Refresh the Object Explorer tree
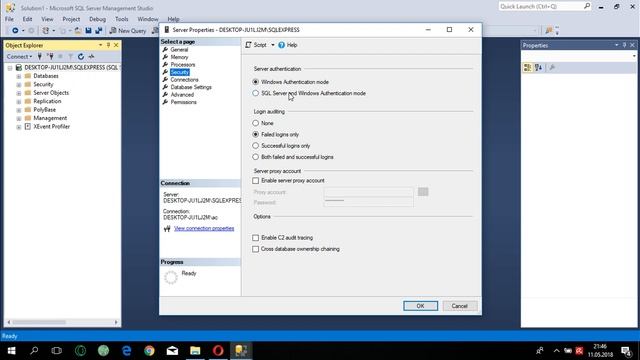The image size is (640, 360). coord(81,56)
